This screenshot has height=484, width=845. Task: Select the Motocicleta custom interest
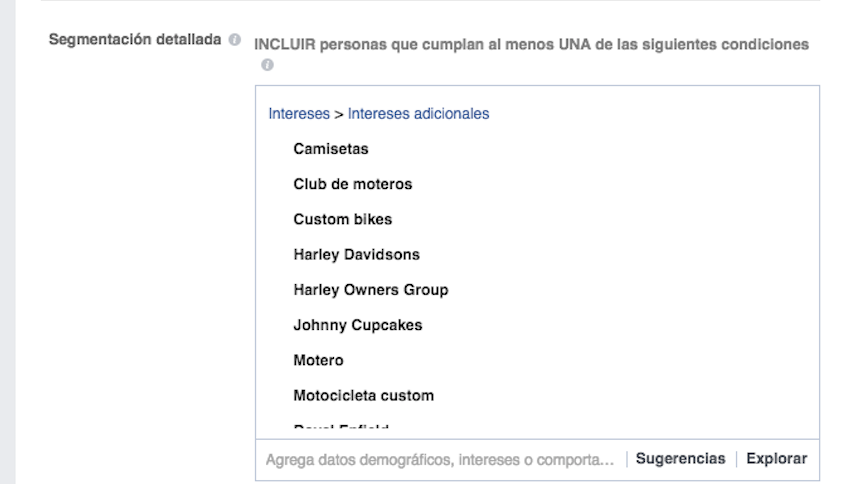click(x=364, y=396)
